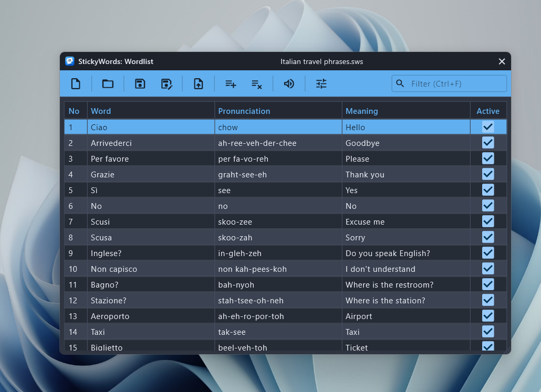Add a new row to the list

click(231, 84)
